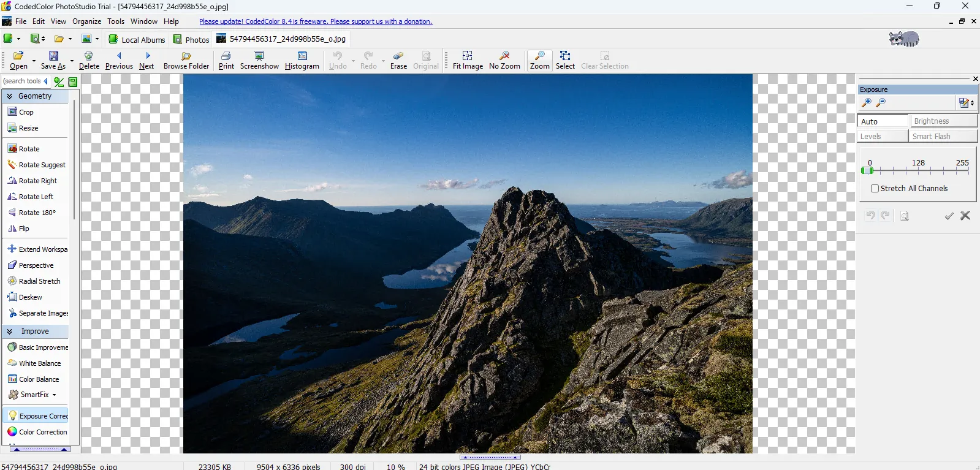Screen dimensions: 980x470
Task: Expand the SmartFix dropdown arrow
Action: tap(54, 395)
